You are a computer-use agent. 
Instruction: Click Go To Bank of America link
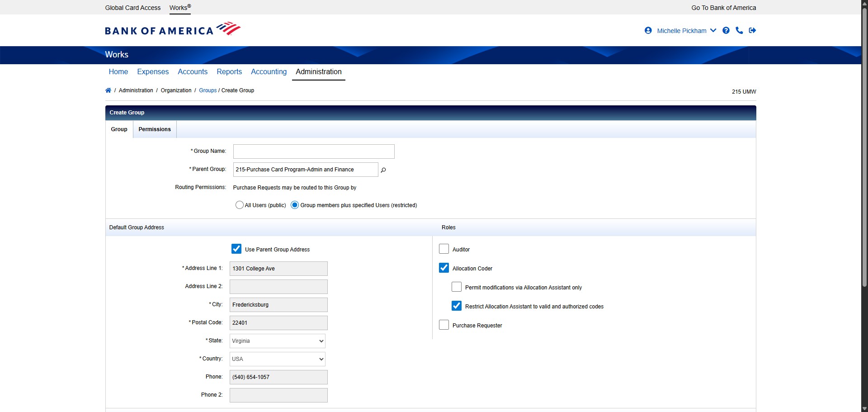pyautogui.click(x=723, y=8)
